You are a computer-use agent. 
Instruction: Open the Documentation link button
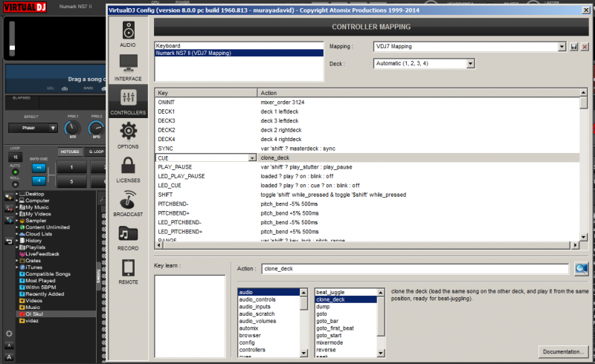(563, 352)
